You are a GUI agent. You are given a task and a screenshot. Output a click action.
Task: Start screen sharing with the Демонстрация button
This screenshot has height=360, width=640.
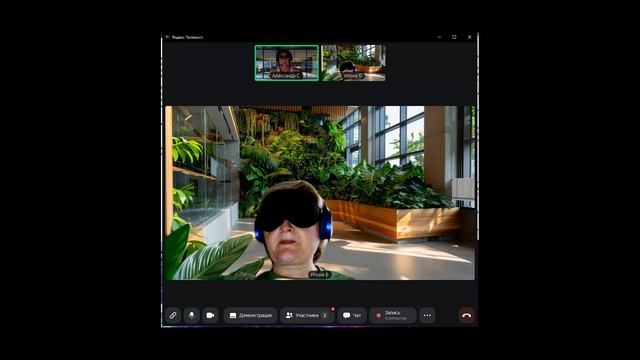pyautogui.click(x=250, y=316)
